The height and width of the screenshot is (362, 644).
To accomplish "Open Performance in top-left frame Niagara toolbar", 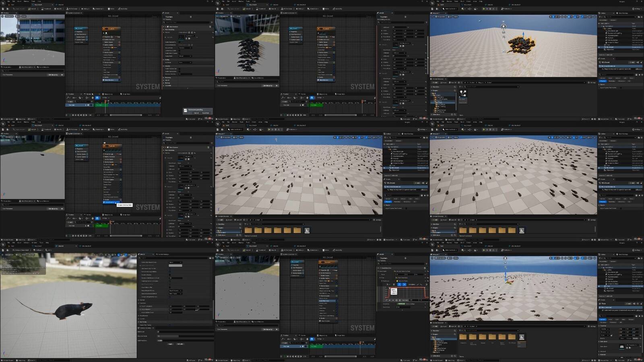I will click(72, 9).
